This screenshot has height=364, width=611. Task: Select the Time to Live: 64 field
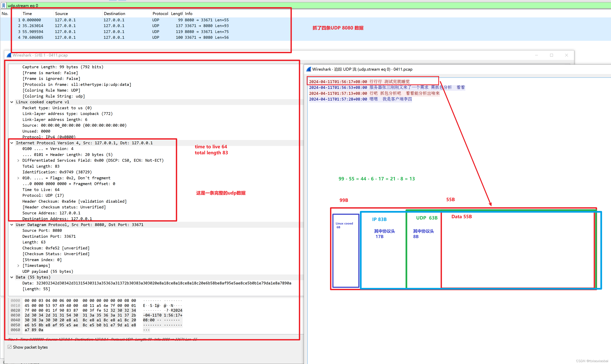[41, 190]
